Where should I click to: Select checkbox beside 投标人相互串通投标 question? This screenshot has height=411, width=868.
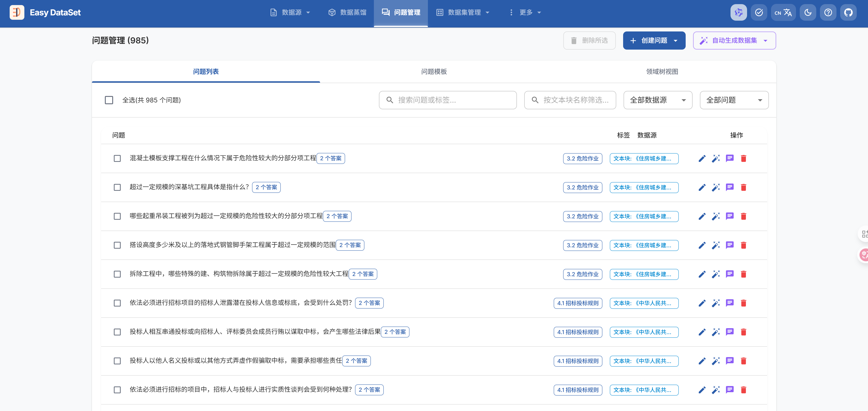pyautogui.click(x=117, y=332)
